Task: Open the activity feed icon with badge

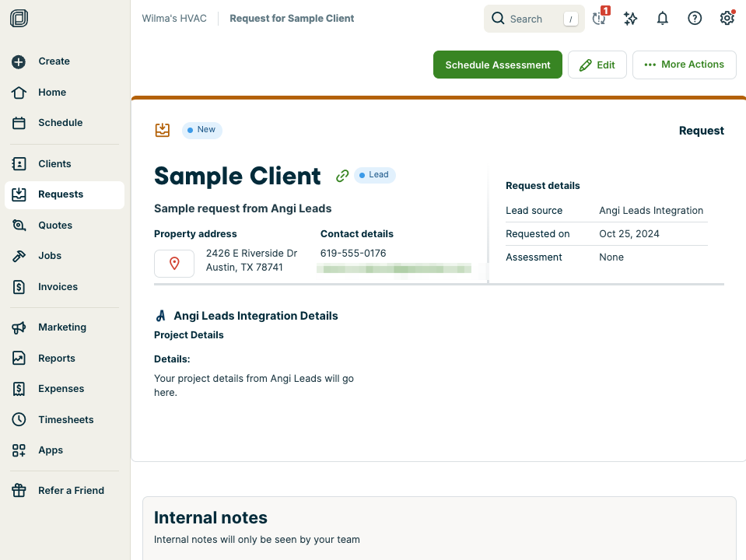Action: click(x=598, y=19)
